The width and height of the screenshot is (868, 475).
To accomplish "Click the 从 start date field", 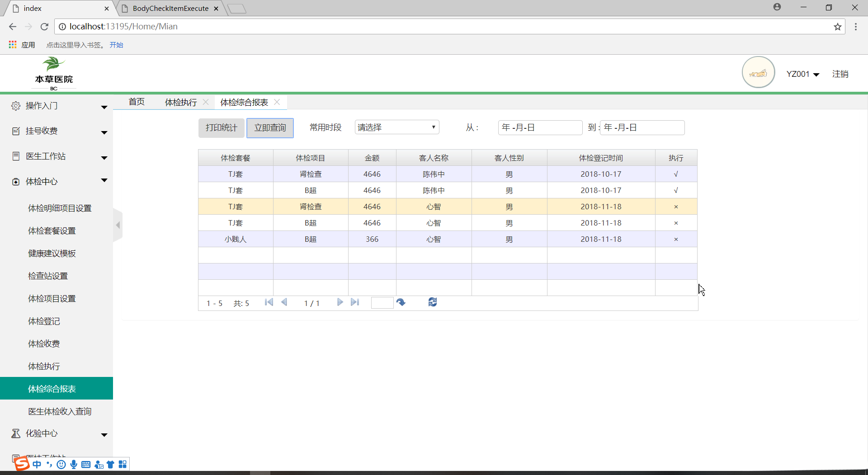I will click(540, 128).
